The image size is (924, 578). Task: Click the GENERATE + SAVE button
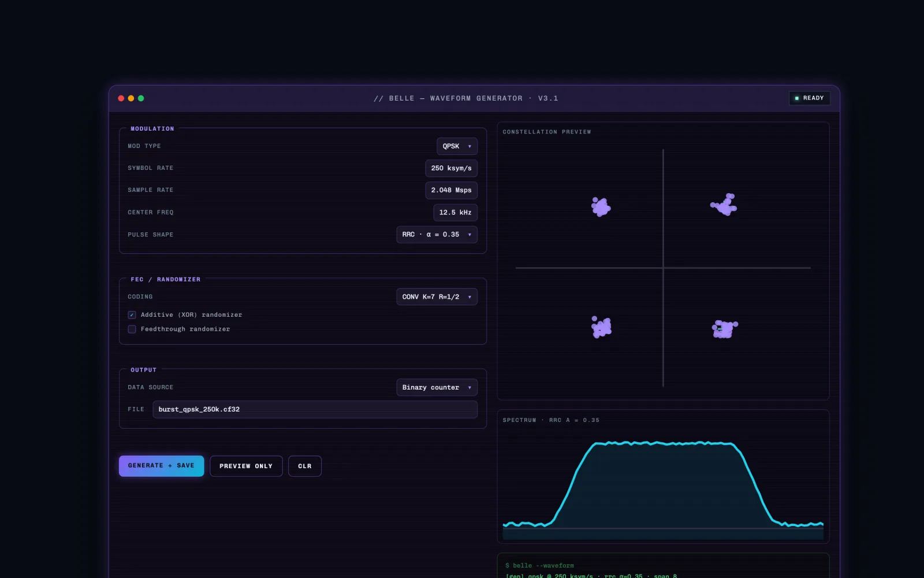161,466
